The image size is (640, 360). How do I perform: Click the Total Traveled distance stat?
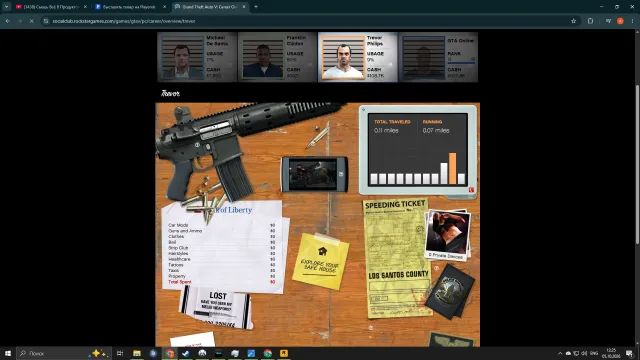[392, 127]
